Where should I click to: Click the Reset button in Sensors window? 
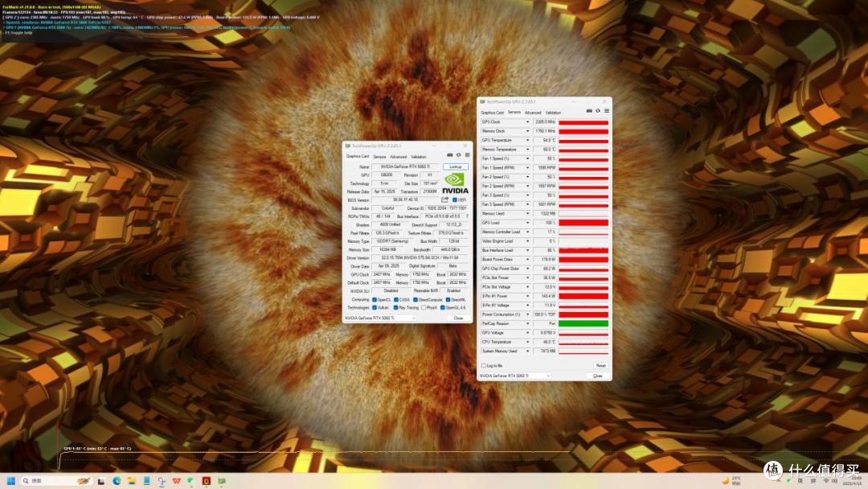(600, 365)
